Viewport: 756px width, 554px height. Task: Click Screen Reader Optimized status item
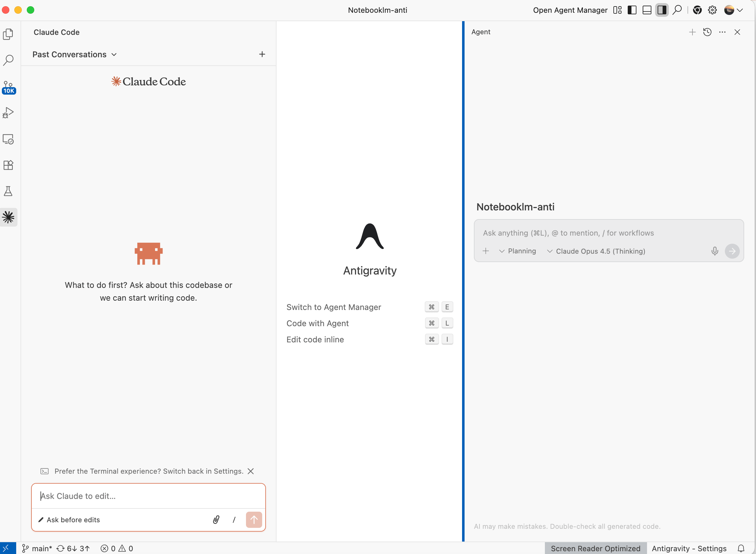596,548
